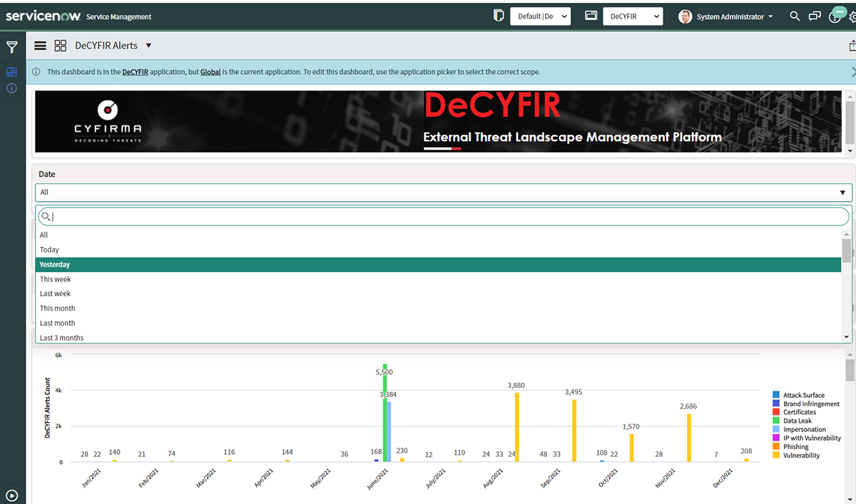This screenshot has height=504, width=856.
Task: Click the Connect chat sidebar icon
Action: point(815,16)
